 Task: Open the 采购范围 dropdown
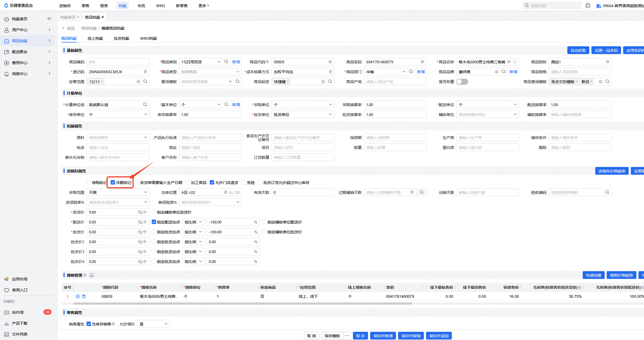coord(118,192)
